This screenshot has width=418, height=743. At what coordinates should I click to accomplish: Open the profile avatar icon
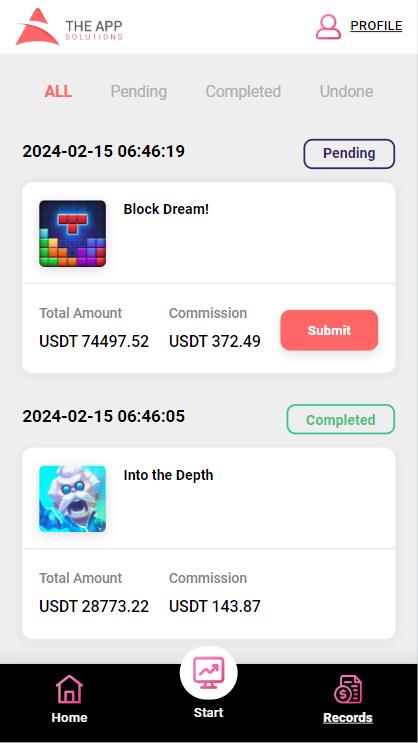pos(328,27)
